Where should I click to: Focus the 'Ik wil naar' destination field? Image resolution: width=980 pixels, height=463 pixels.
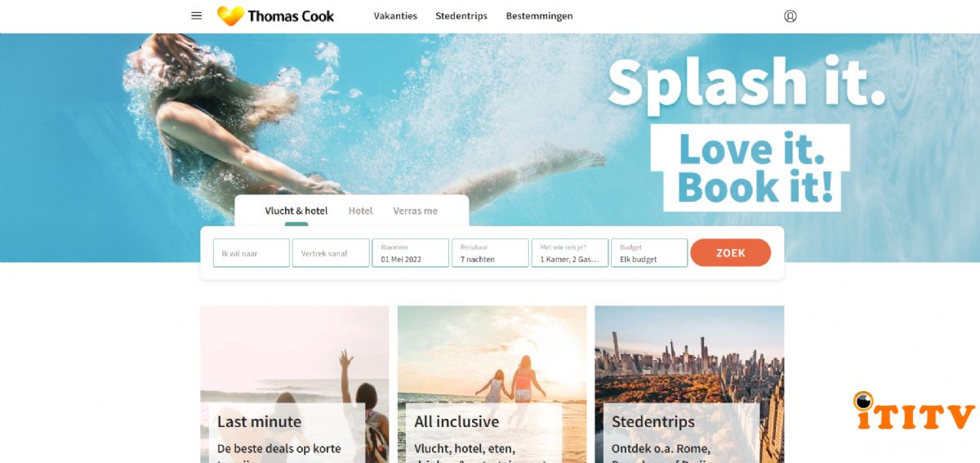click(252, 253)
